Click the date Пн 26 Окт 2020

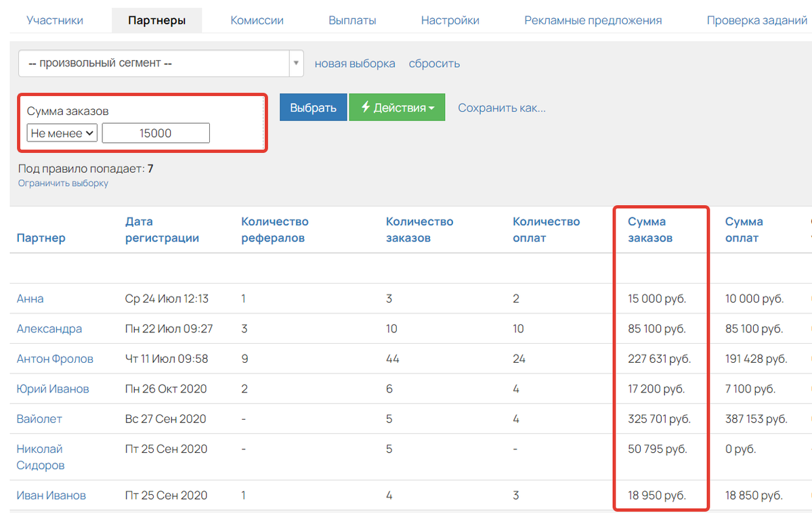166,388
